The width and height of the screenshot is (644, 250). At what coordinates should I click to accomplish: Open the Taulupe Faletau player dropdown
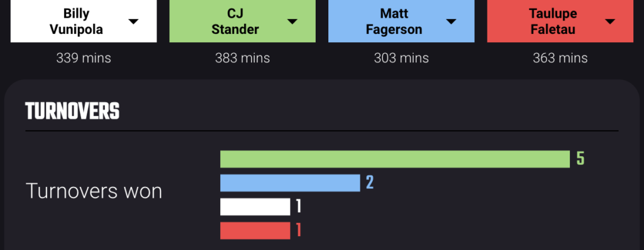click(560, 21)
